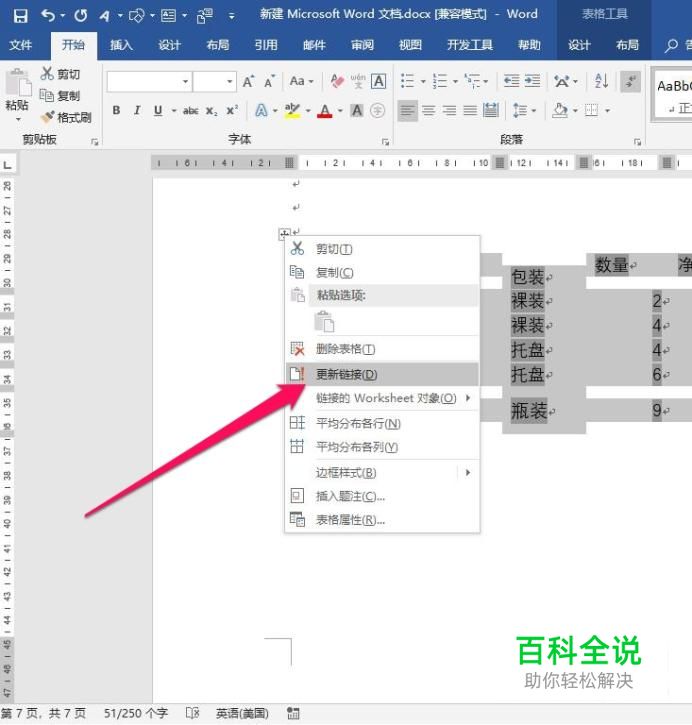
Task: Toggle subscript formatting
Action: 211,111
